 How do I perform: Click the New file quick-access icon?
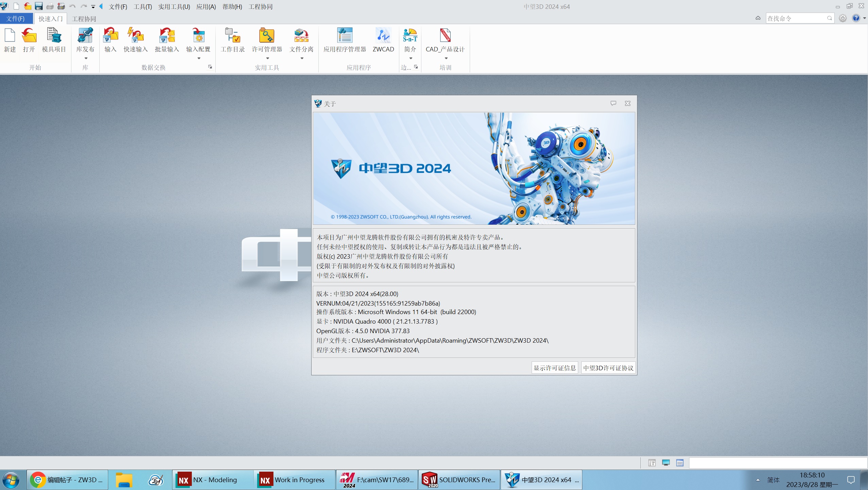pos(16,6)
